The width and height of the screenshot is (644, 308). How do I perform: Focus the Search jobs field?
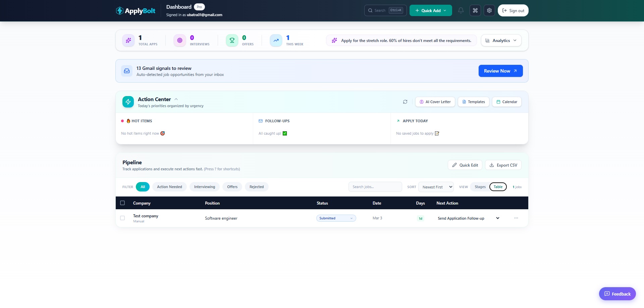point(375,187)
